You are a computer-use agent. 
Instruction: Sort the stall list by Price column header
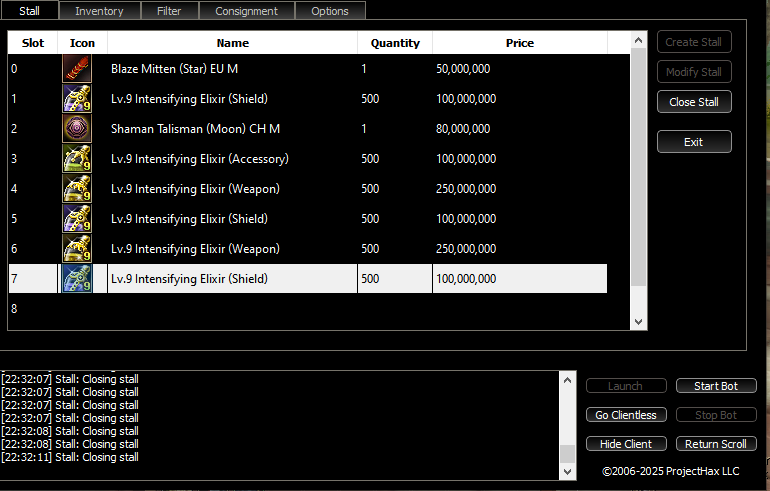[519, 43]
